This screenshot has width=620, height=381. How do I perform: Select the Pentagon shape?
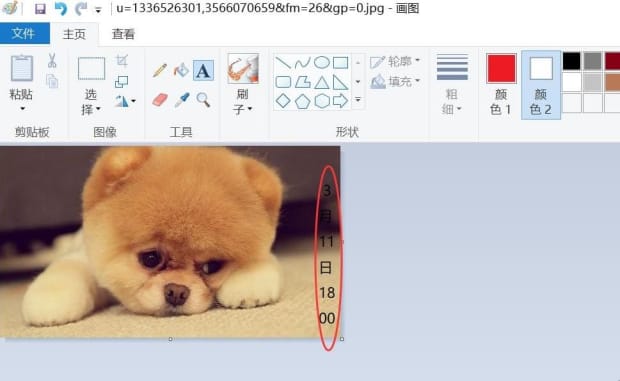pos(302,101)
